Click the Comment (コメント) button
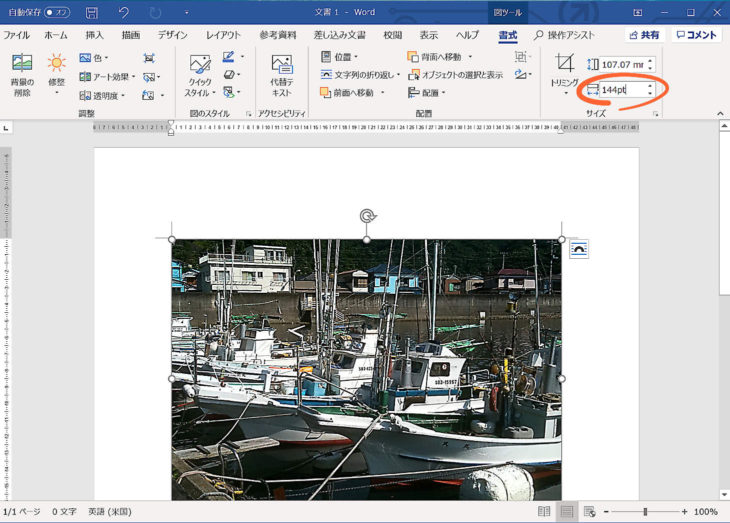Image resolution: width=730 pixels, height=523 pixels. coord(695,35)
